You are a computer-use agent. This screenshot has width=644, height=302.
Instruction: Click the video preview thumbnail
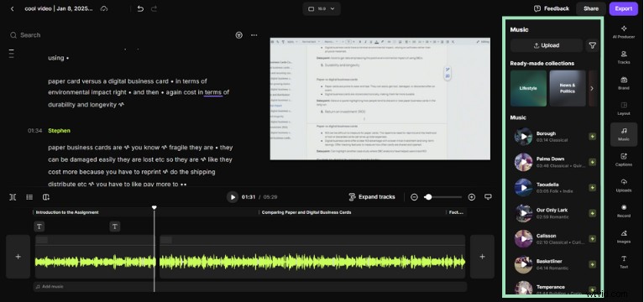point(380,99)
